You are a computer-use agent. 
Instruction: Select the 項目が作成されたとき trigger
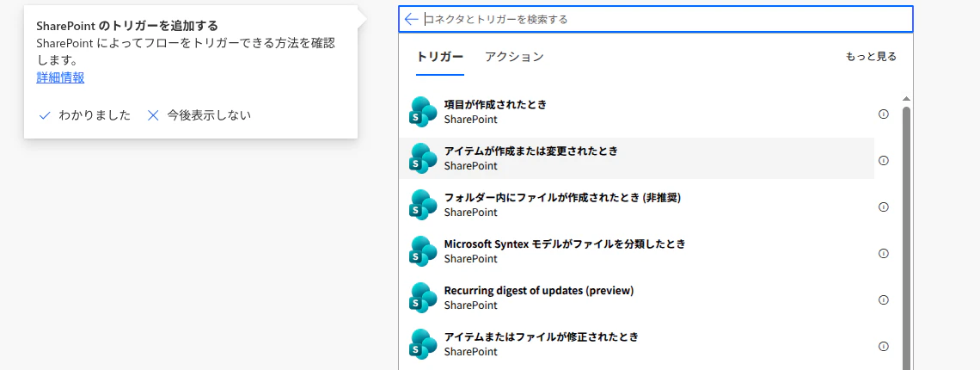click(636, 112)
